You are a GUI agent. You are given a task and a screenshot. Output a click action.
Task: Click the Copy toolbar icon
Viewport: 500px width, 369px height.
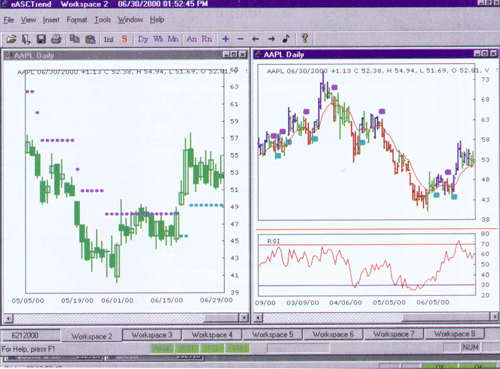(x=74, y=39)
